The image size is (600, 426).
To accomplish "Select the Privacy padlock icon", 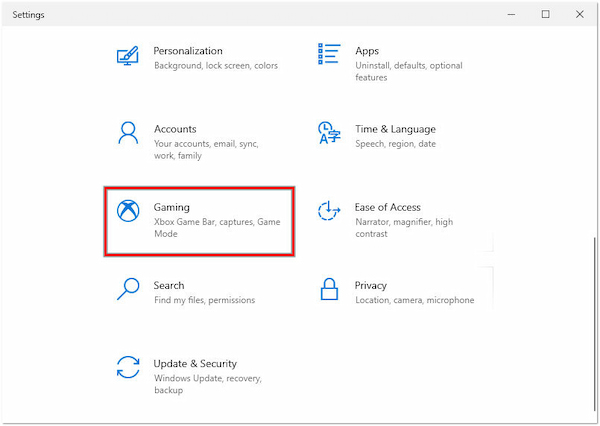I will point(328,290).
